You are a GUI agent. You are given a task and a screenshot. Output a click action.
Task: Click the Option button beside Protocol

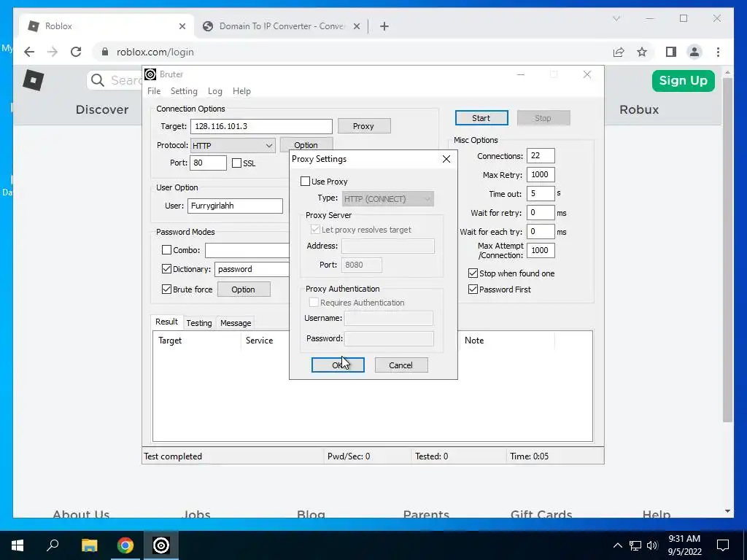(306, 144)
